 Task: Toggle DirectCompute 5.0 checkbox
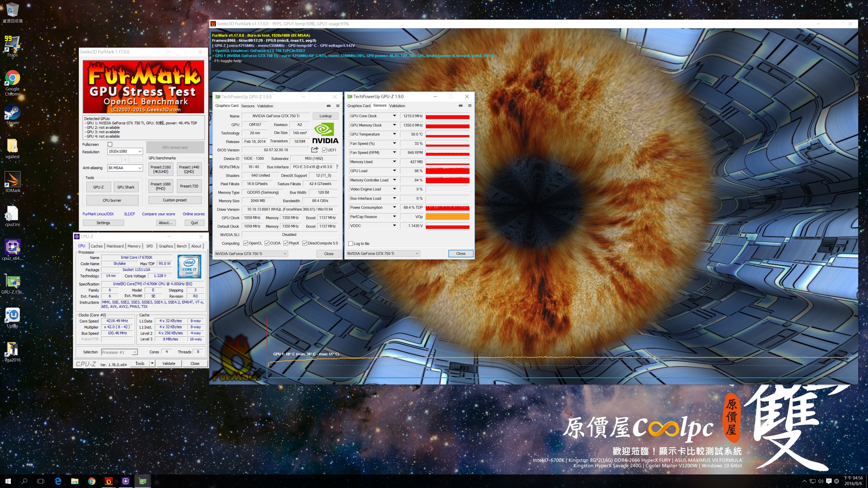click(305, 243)
